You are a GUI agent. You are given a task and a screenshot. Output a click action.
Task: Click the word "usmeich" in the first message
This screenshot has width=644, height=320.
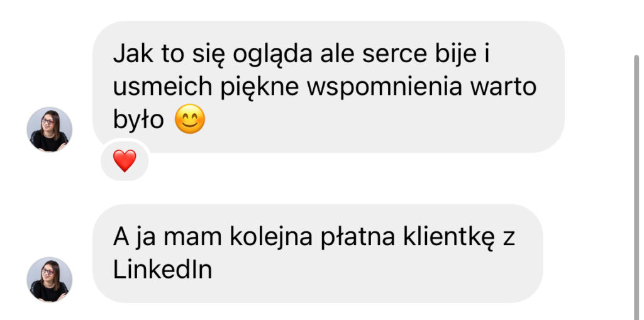(x=163, y=87)
